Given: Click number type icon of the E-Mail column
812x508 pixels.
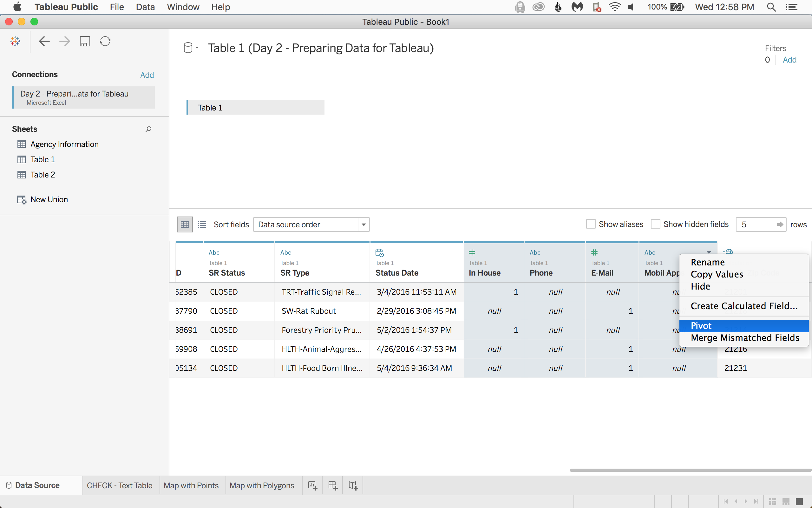Looking at the screenshot, I should click(x=594, y=252).
